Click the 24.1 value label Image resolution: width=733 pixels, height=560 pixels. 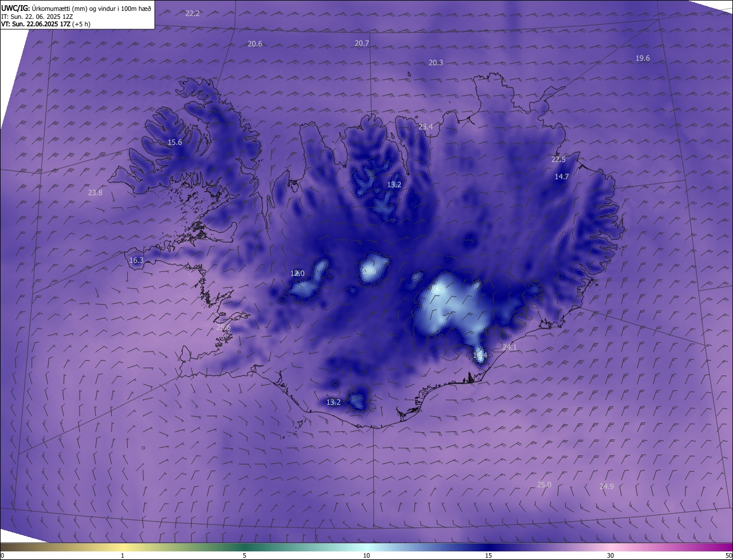[510, 348]
